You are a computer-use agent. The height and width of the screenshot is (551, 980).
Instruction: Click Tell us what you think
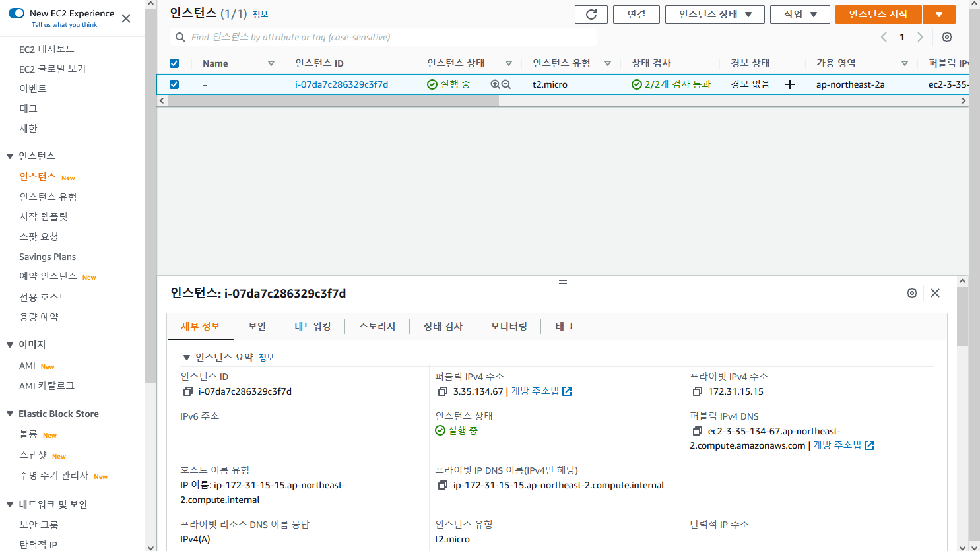point(64,25)
